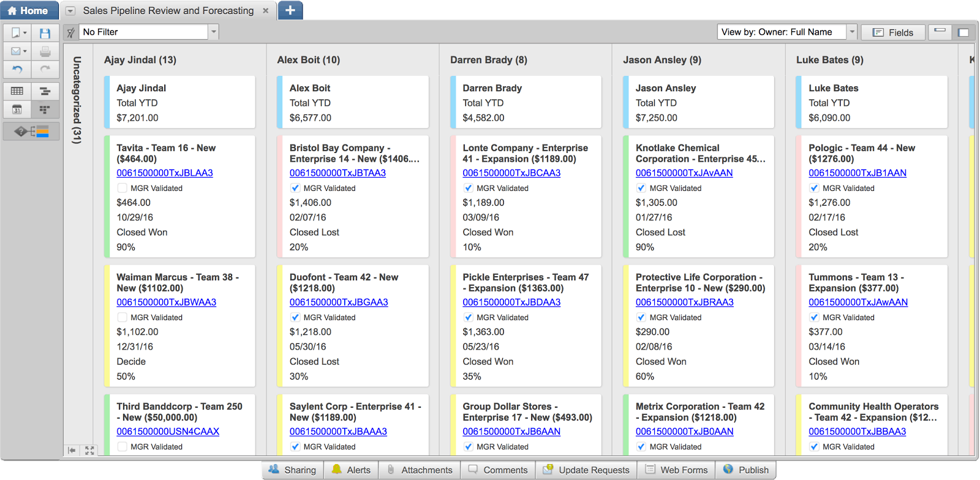Open the Publish panel
Image resolution: width=980 pixels, height=480 pixels.
(x=745, y=470)
